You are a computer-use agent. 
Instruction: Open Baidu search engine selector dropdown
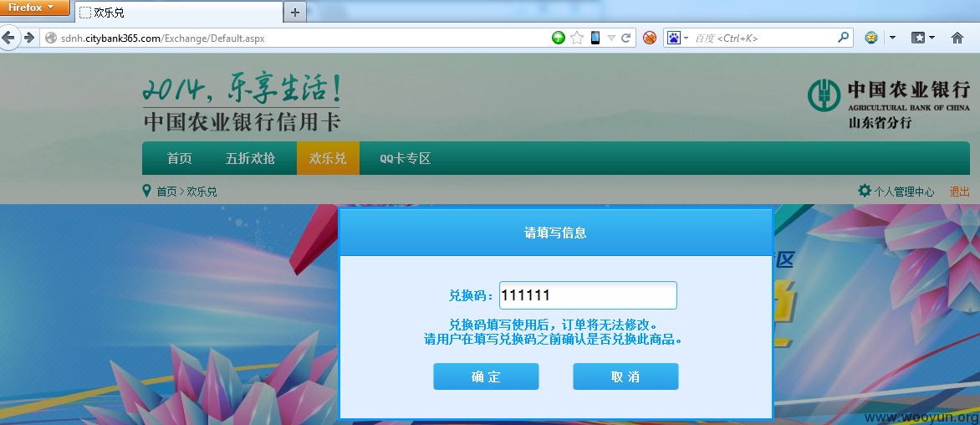coord(677,38)
